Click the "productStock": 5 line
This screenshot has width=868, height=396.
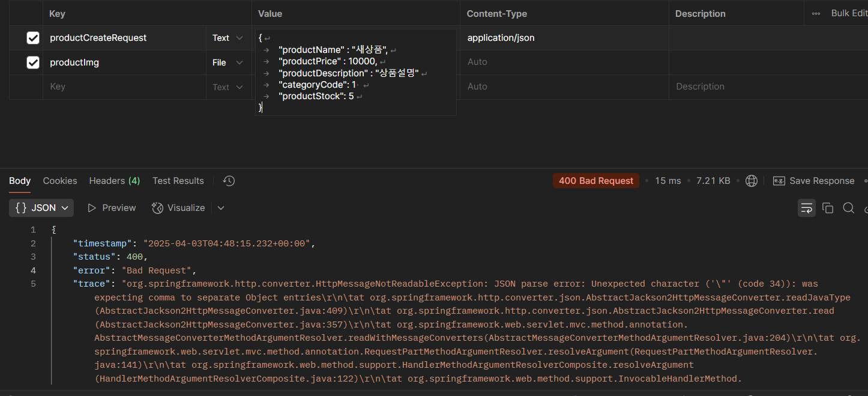[x=316, y=96]
